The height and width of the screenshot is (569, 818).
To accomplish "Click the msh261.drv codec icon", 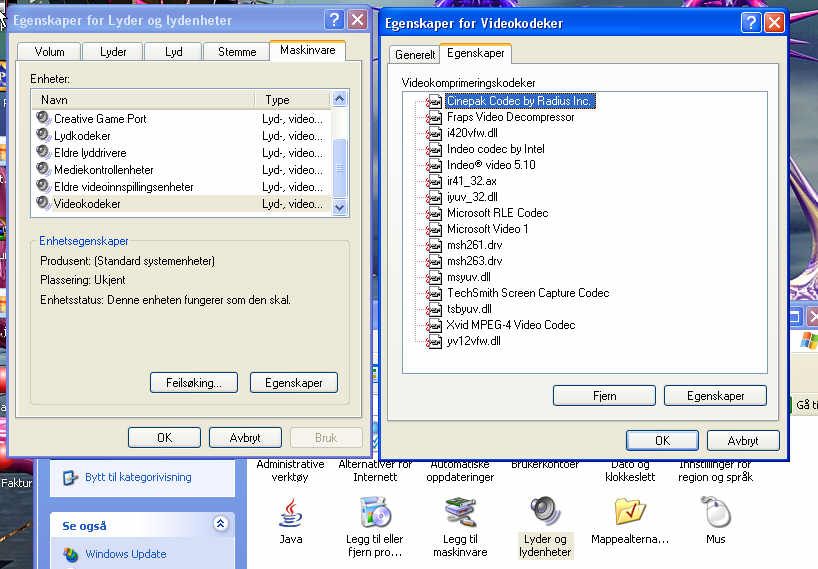I will tap(434, 246).
